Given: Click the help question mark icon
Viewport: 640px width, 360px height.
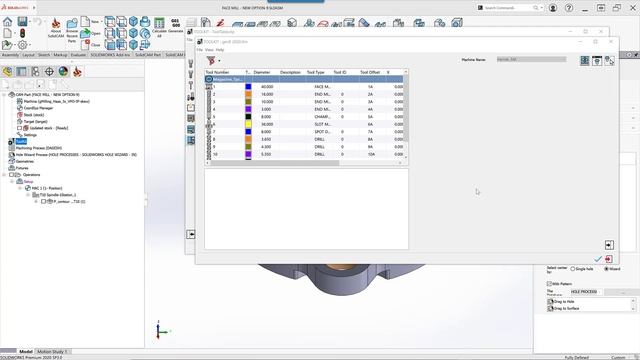Looking at the screenshot, I should pos(569,8).
